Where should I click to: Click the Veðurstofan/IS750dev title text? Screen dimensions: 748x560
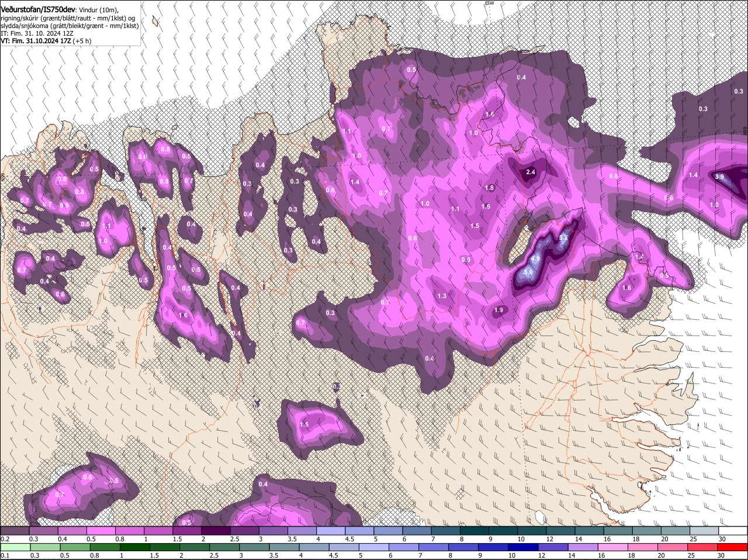pyautogui.click(x=38, y=10)
